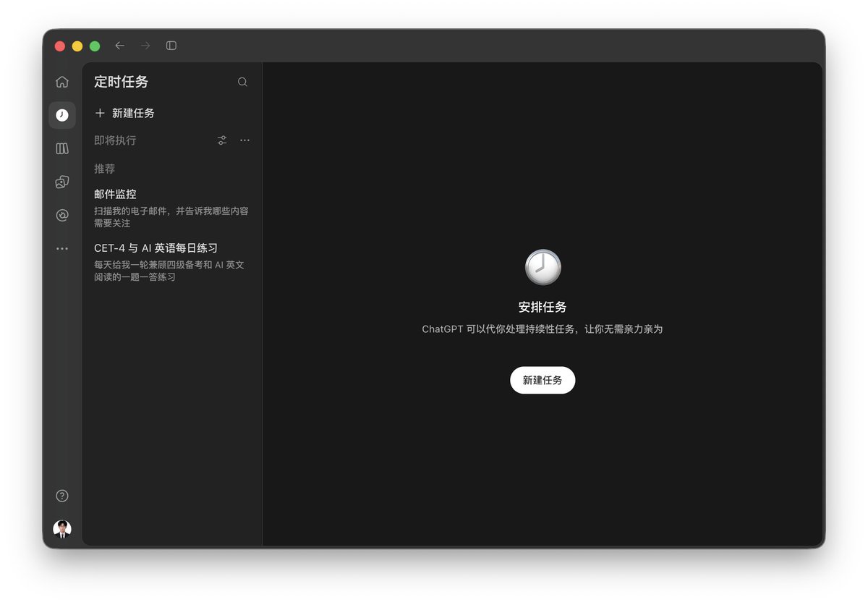Viewport: 868px width, 605px height.
Task: Navigate forward with the right arrow
Action: [x=145, y=46]
